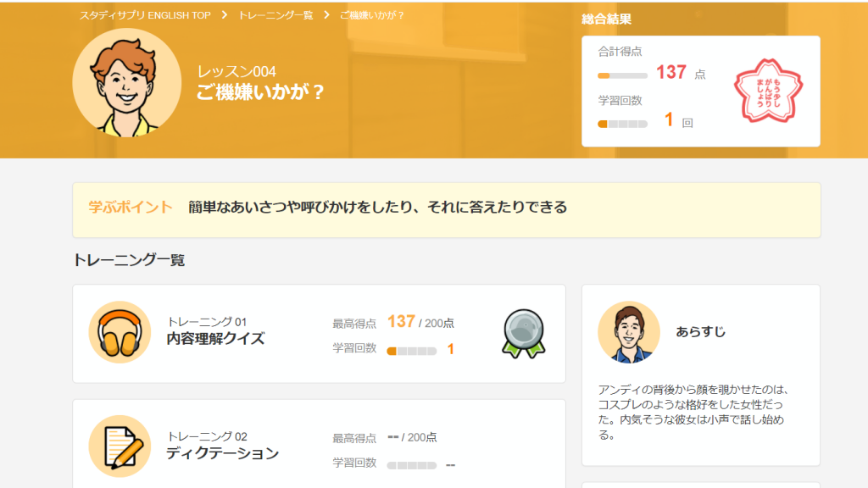Click the avatar beside あらすじ
The width and height of the screenshot is (868, 488).
coord(629,332)
